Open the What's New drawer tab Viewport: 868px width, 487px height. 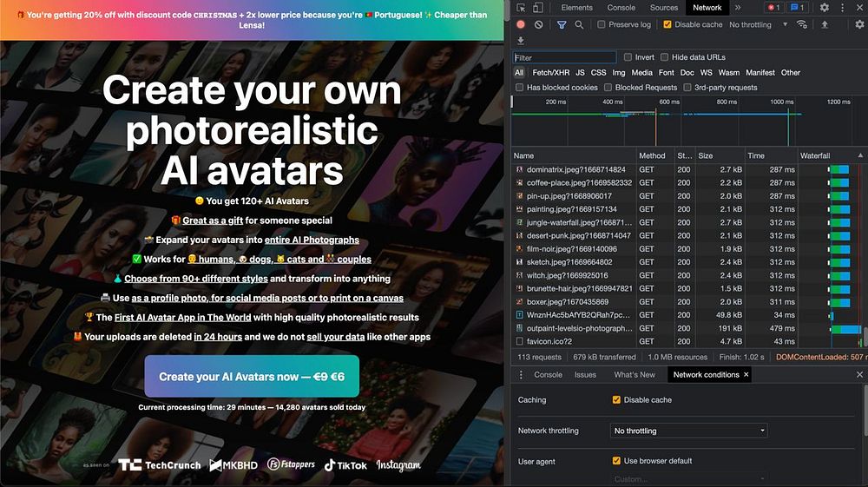coord(635,375)
